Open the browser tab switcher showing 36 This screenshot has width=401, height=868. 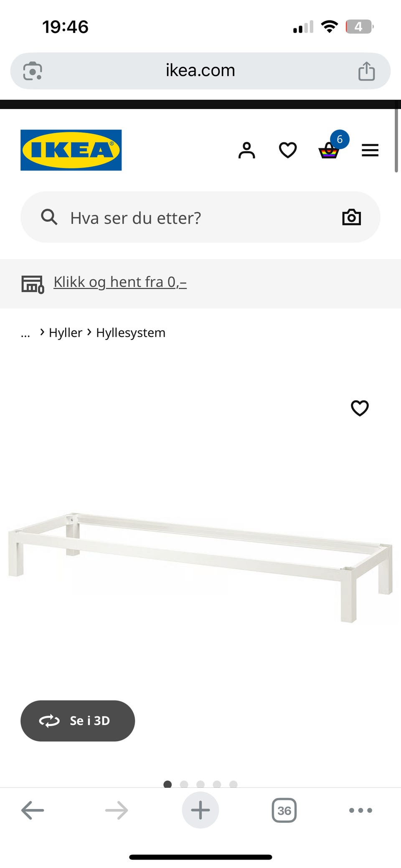tap(284, 810)
